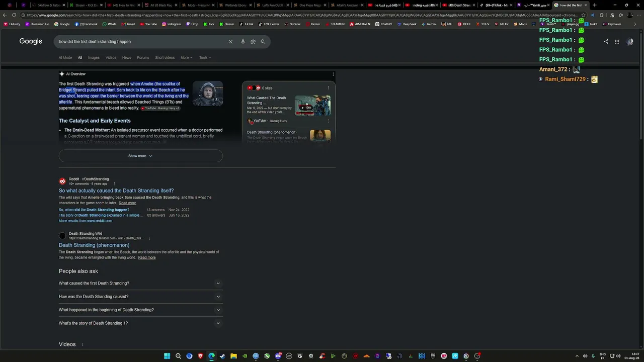
Task: Go back to the previous page
Action: (x=4, y=15)
